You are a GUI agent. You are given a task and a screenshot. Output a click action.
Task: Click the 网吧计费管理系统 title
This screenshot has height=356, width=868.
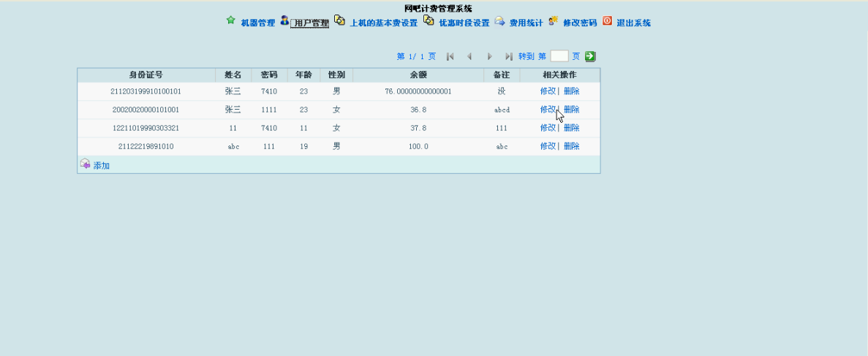(x=438, y=8)
